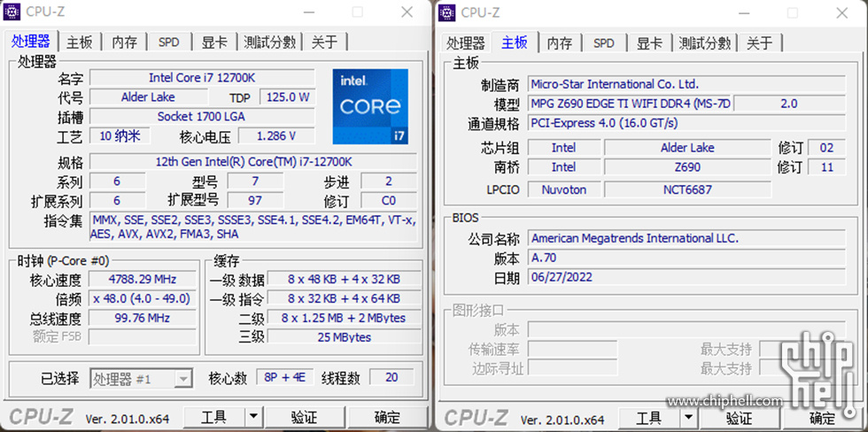Open the 显卡 tab in right window
This screenshot has height=432, width=868.
650,42
